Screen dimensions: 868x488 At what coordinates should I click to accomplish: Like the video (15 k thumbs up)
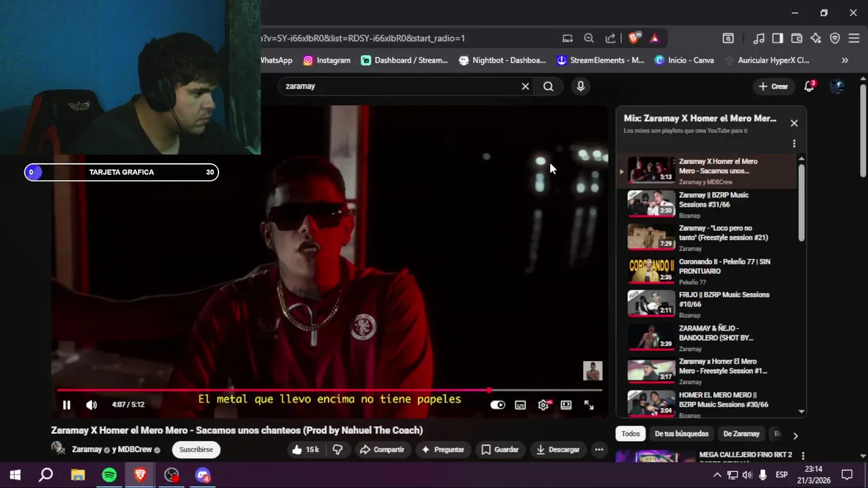tap(305, 449)
